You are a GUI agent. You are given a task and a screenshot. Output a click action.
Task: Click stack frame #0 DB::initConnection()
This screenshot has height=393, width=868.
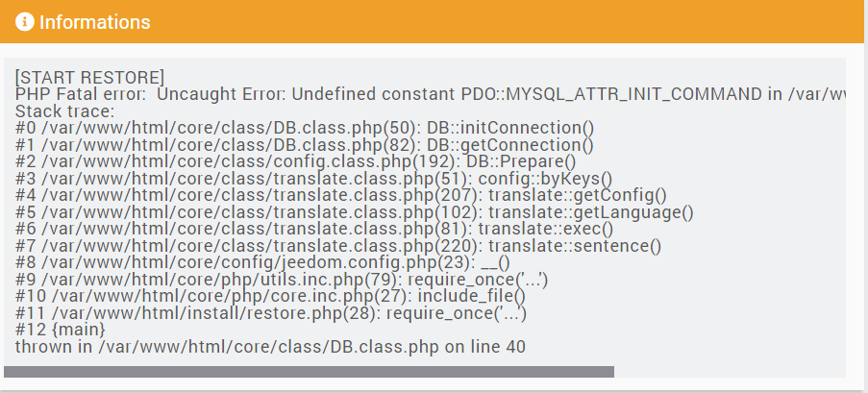[x=305, y=129]
